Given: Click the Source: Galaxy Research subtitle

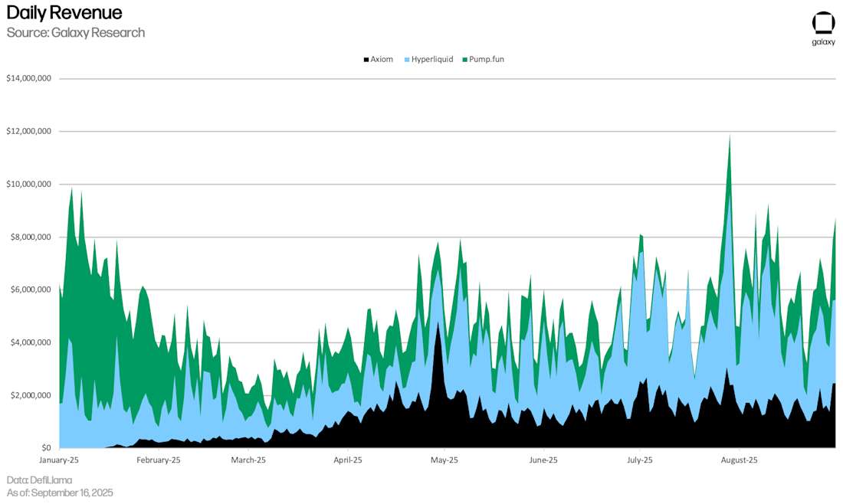Looking at the screenshot, I should point(76,33).
